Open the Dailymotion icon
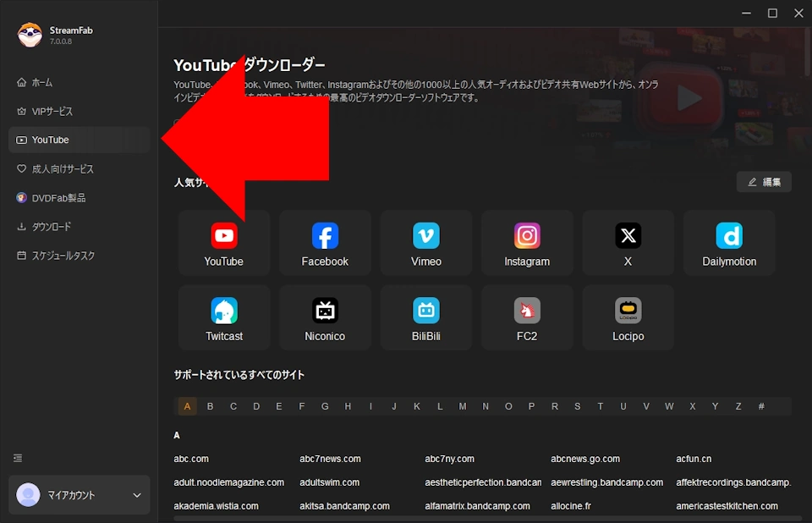The height and width of the screenshot is (523, 812). coord(729,242)
